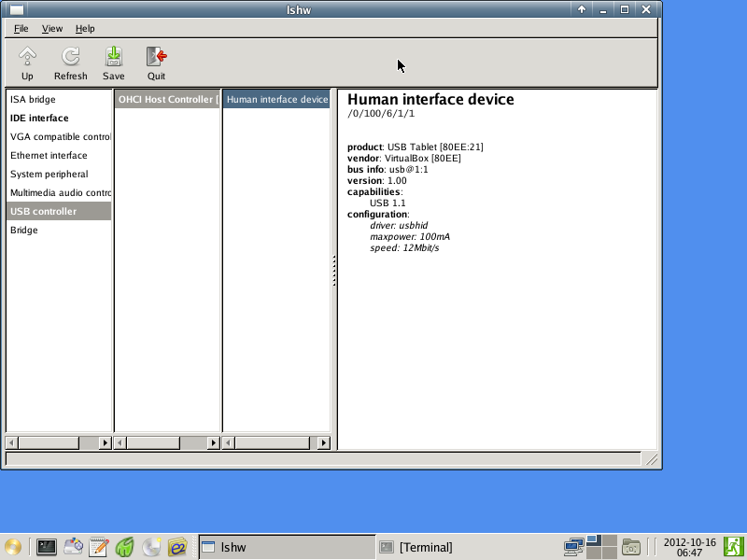Select the System peripheral entry
This screenshot has width=747, height=560.
coord(59,174)
